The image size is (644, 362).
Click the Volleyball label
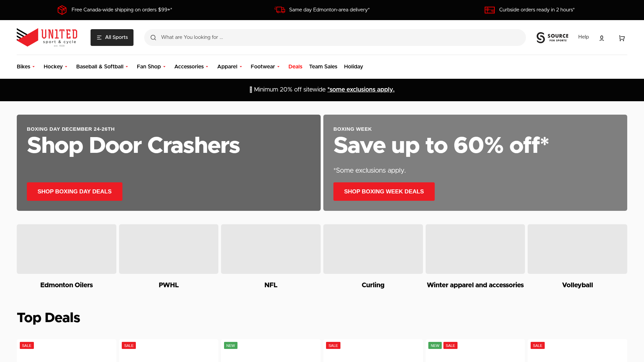pos(578,285)
